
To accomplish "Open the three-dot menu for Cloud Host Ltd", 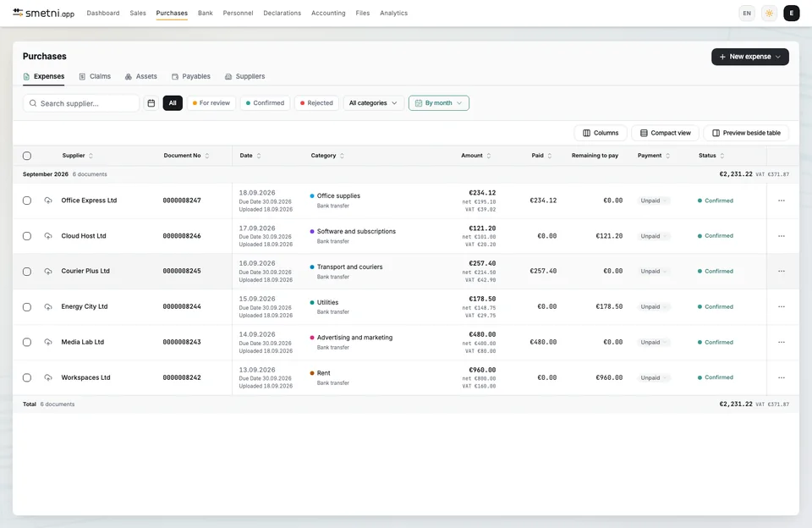I will (x=782, y=236).
